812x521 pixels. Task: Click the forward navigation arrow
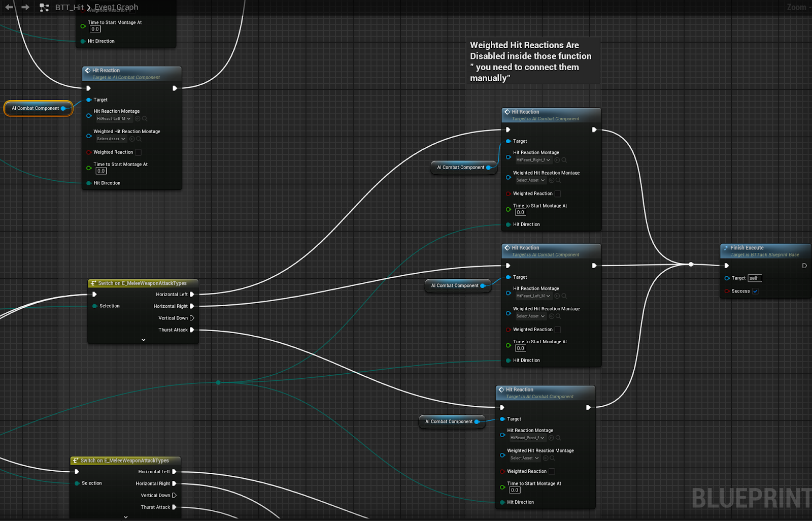[x=25, y=7]
